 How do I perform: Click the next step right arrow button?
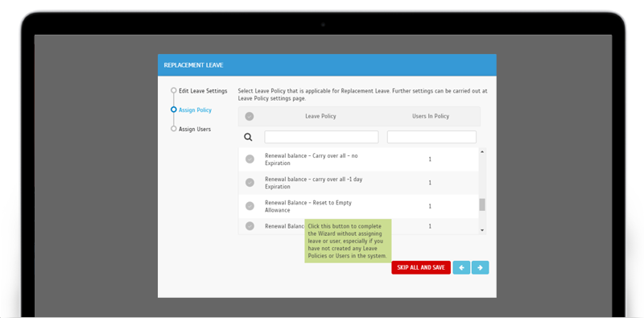click(x=480, y=267)
